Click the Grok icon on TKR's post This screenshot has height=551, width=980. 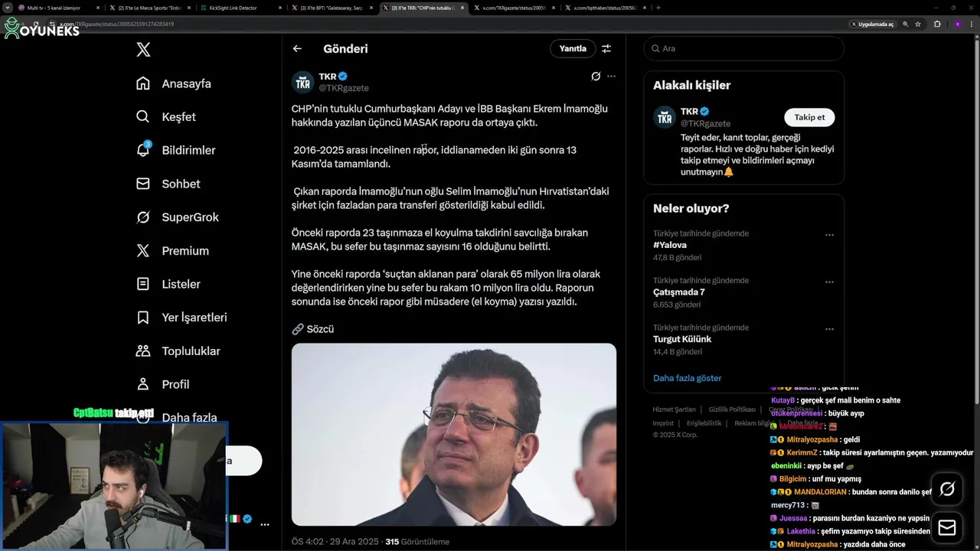(596, 77)
